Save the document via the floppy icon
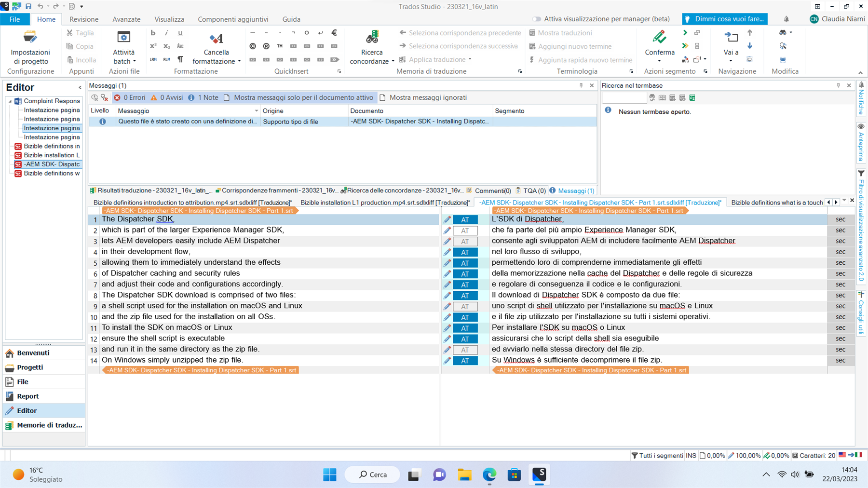Viewport: 868px width, 488px height. point(28,6)
